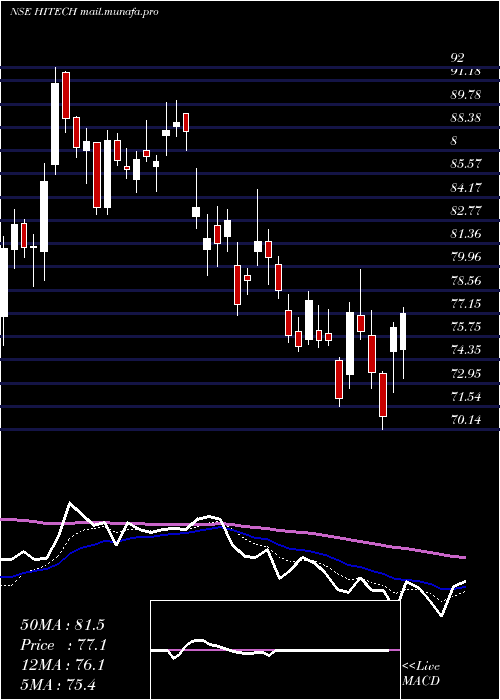Select the 71.54 price axis label

466,396
